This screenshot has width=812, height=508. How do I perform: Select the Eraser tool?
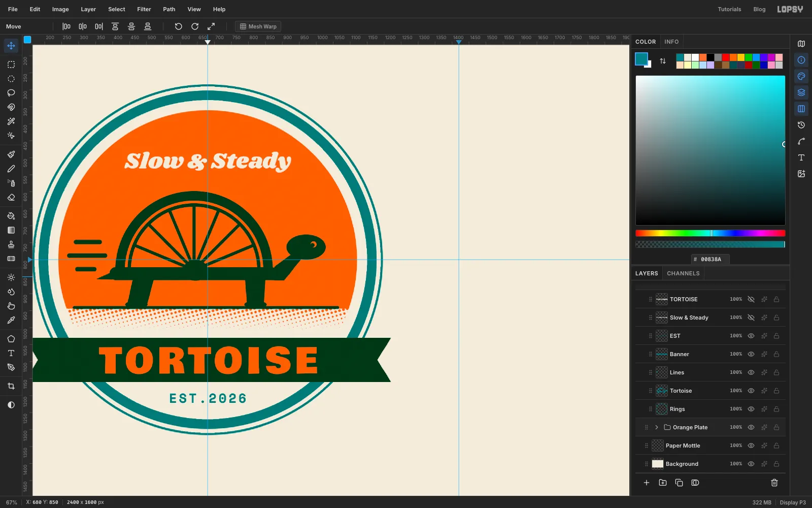click(x=11, y=197)
